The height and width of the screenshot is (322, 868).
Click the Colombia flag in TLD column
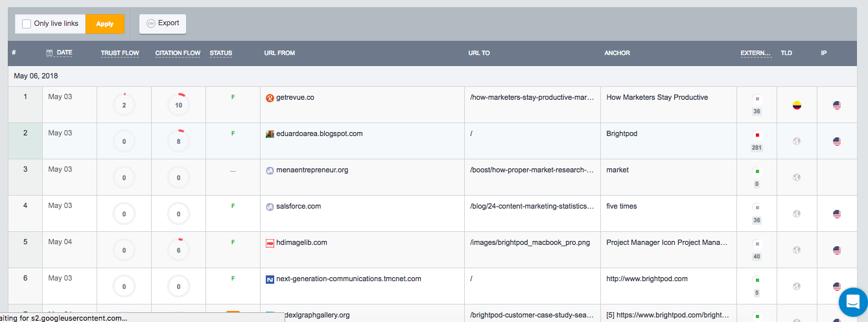(x=797, y=105)
